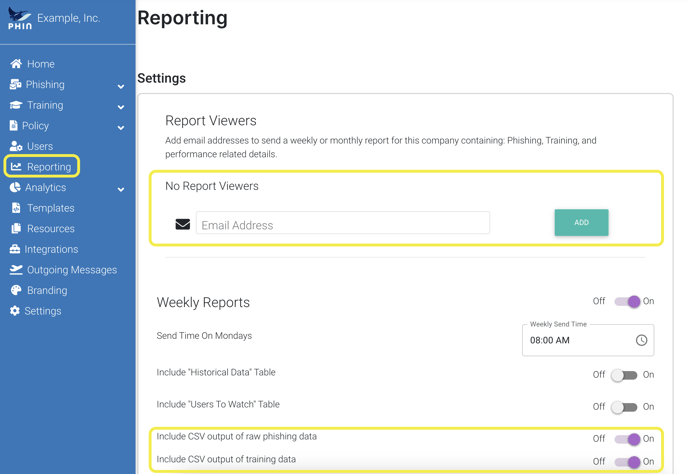This screenshot has width=688, height=474.
Task: Enable Include "Users To Watch" Table switch
Action: 624,407
